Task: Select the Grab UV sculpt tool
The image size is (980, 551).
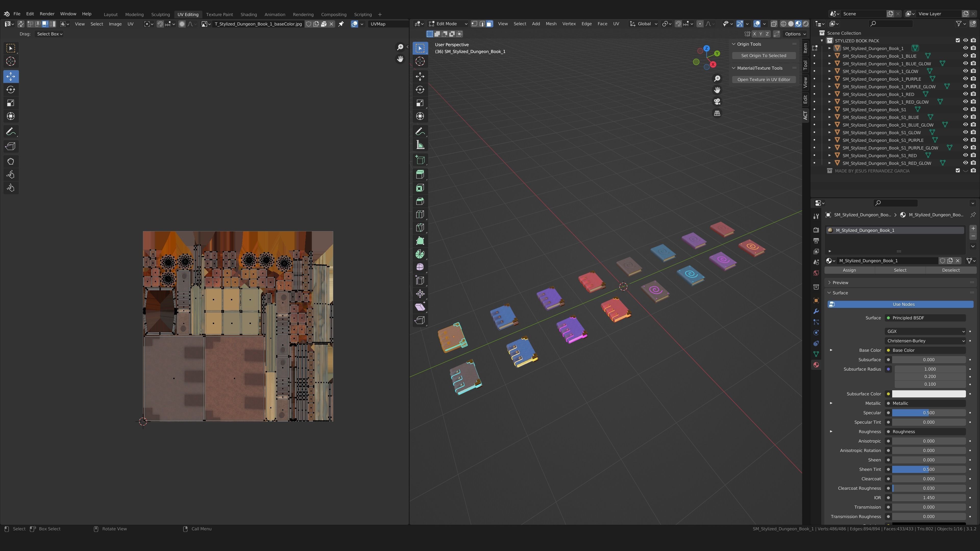Action: 11,161
